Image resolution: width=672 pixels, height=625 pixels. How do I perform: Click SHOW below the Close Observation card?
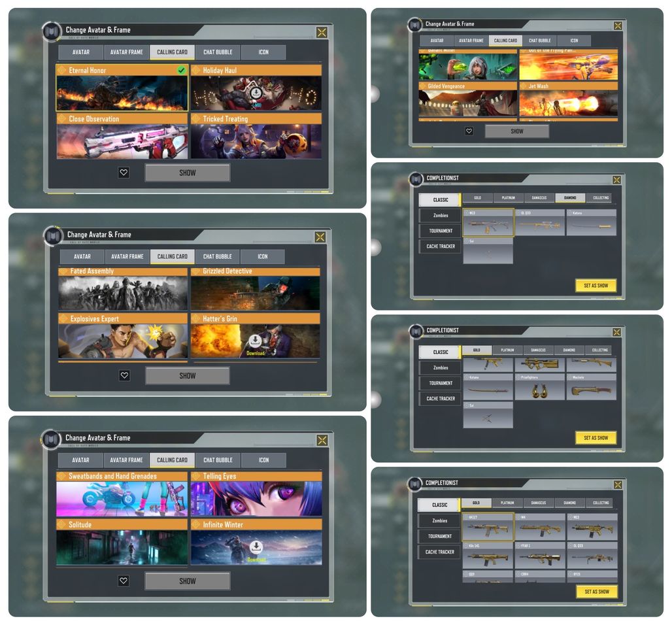pyautogui.click(x=188, y=173)
